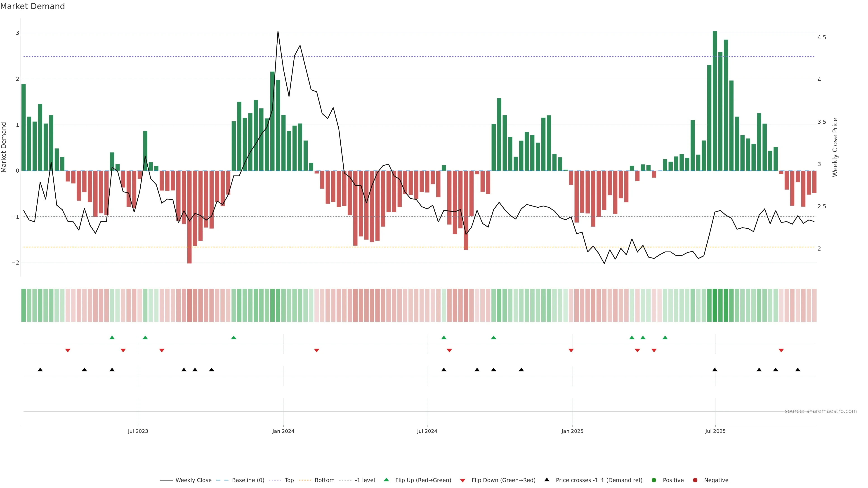Hide the -1 level legend entry
868x488 pixels.
[365, 480]
